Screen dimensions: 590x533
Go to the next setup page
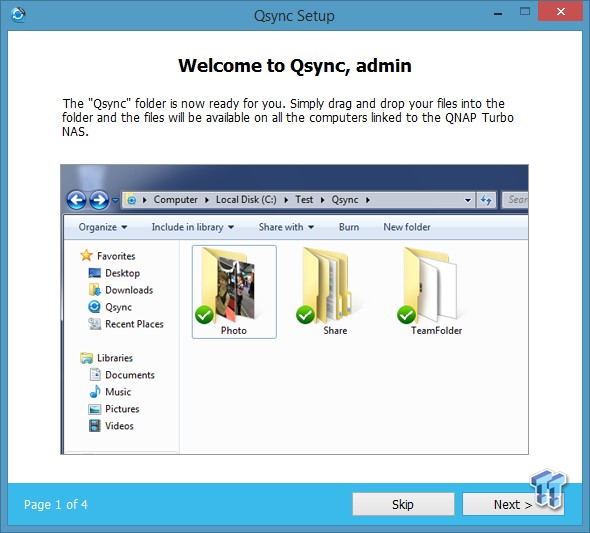click(513, 504)
